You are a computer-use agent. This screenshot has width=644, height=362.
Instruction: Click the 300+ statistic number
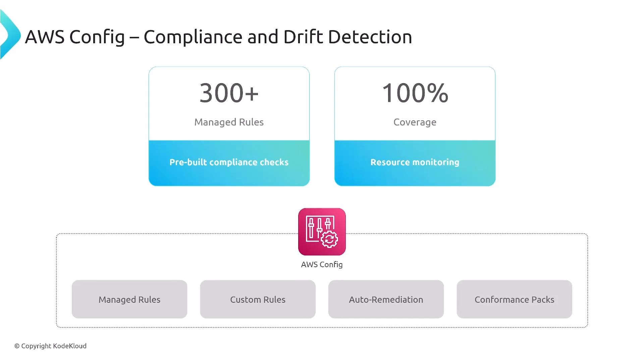coord(229,93)
